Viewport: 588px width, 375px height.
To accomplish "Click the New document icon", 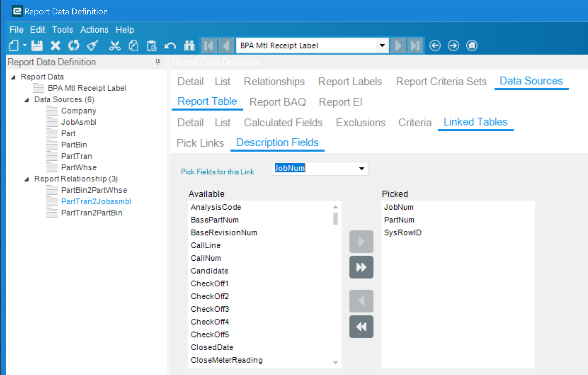I will click(14, 46).
